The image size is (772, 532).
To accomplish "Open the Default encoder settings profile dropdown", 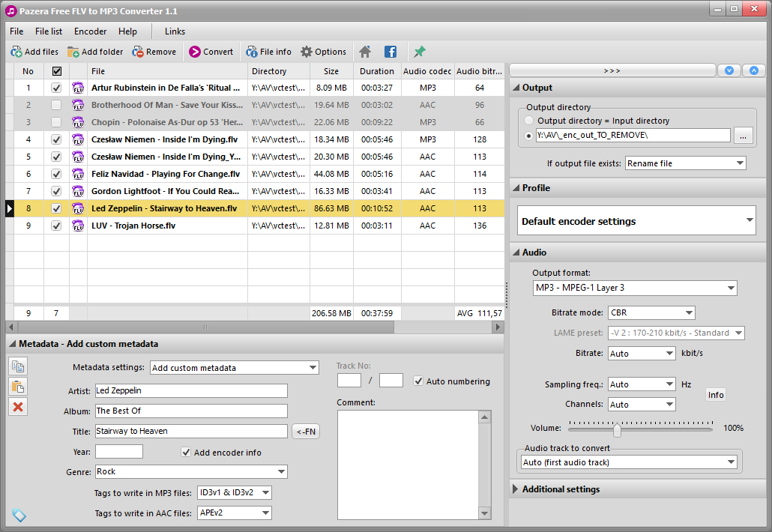I will click(636, 220).
